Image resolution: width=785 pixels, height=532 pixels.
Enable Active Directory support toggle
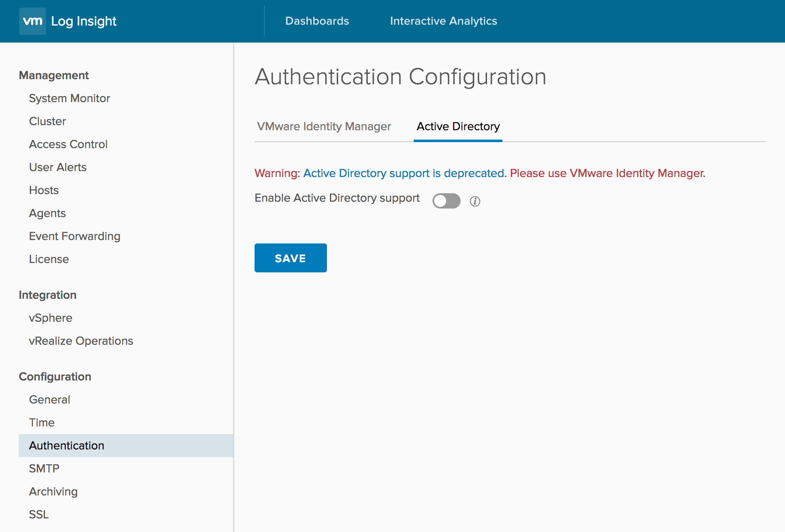[x=446, y=201]
